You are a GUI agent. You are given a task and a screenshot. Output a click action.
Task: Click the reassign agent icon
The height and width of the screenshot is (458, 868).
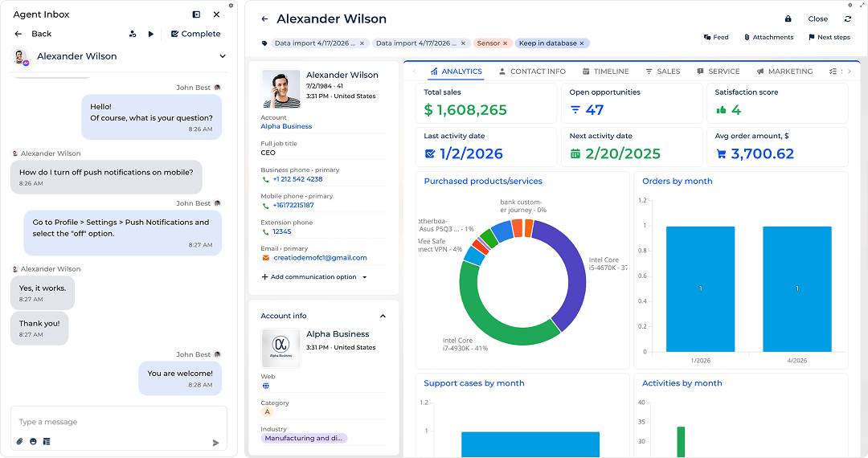click(133, 34)
